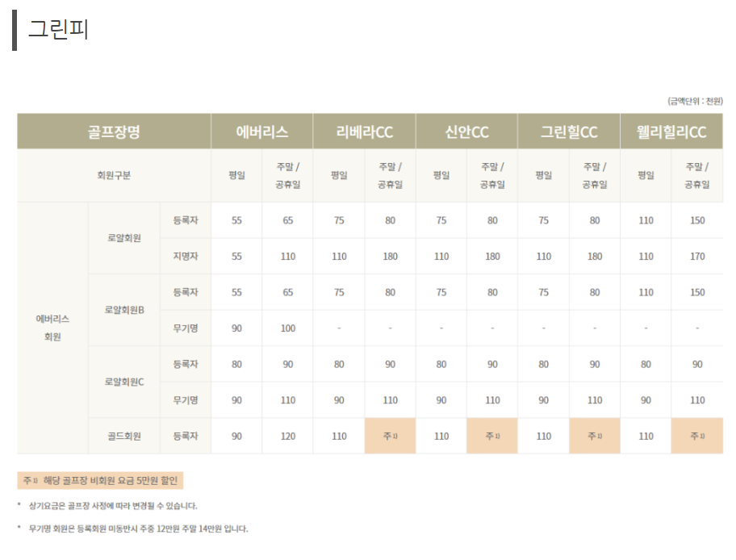Click 무기명 label in the 로얄회원C group
Viewport: 736px width, 560px height.
click(x=186, y=400)
